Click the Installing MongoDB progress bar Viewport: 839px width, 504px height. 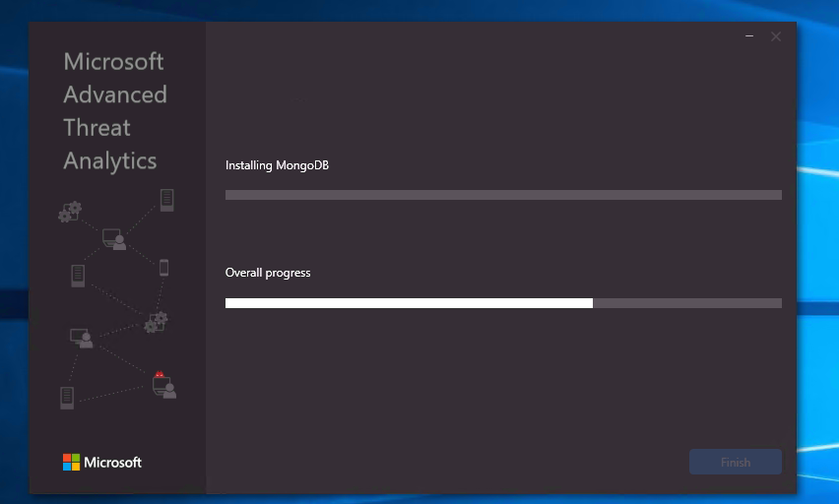click(503, 195)
